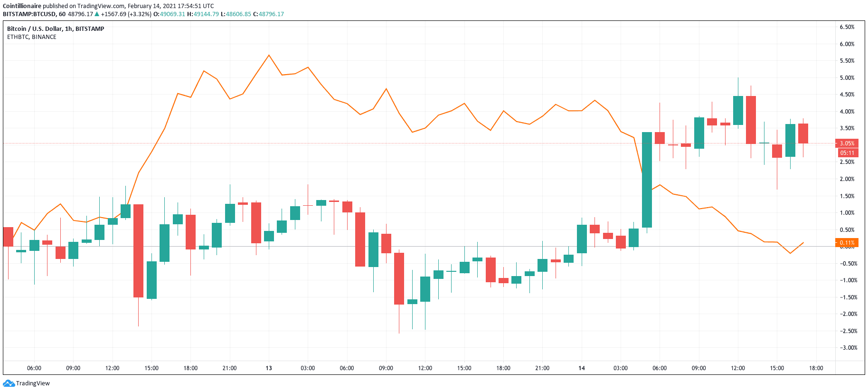The width and height of the screenshot is (868, 392).
Task: Click the tall green breakout candle
Action: (647, 180)
